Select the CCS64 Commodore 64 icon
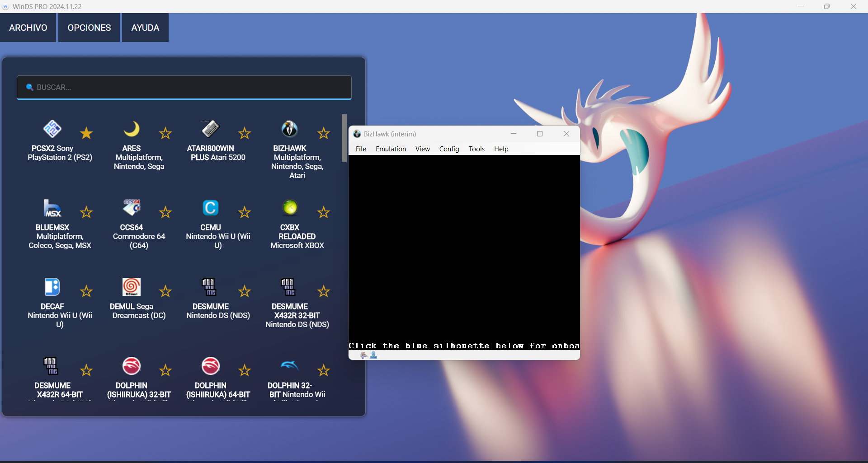 tap(132, 208)
